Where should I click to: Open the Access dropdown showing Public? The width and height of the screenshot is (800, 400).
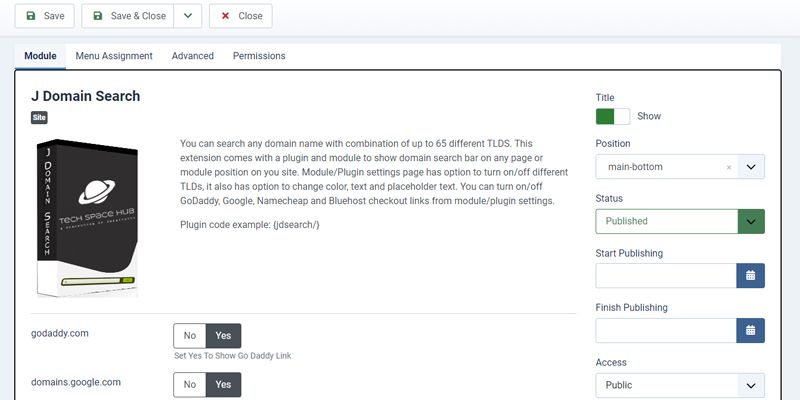[x=680, y=385]
